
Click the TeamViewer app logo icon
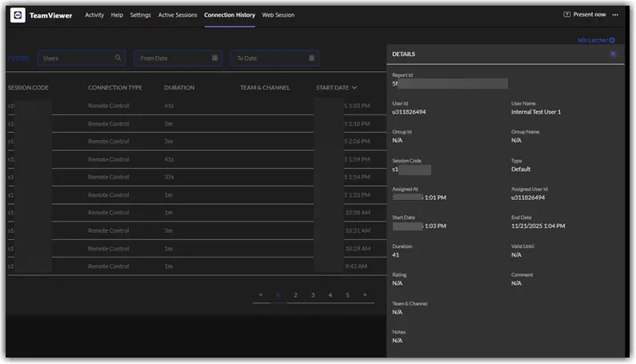click(x=18, y=15)
